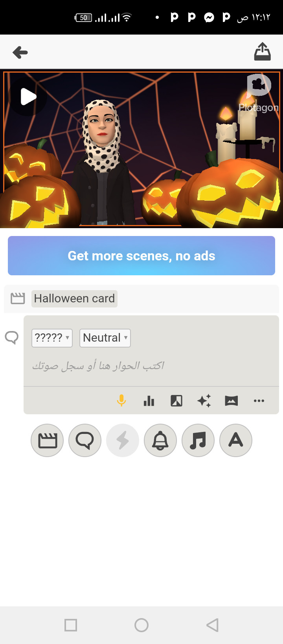283x644 pixels.
Task: Click the Arabic dialogue text input field
Action: click(x=151, y=366)
